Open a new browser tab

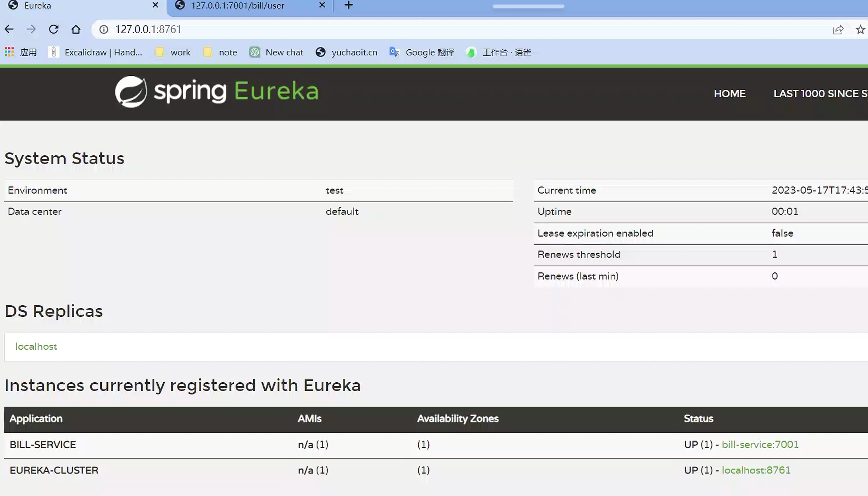coord(349,5)
